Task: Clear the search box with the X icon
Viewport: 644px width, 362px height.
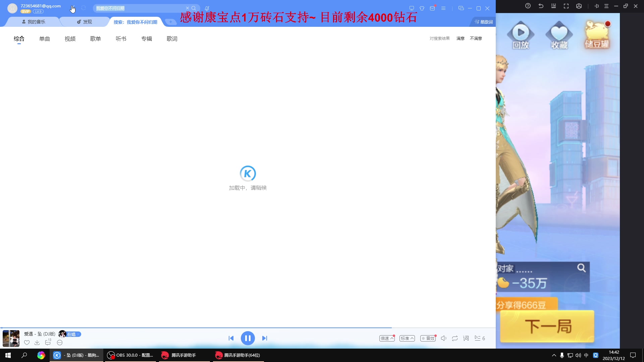Action: click(187, 8)
